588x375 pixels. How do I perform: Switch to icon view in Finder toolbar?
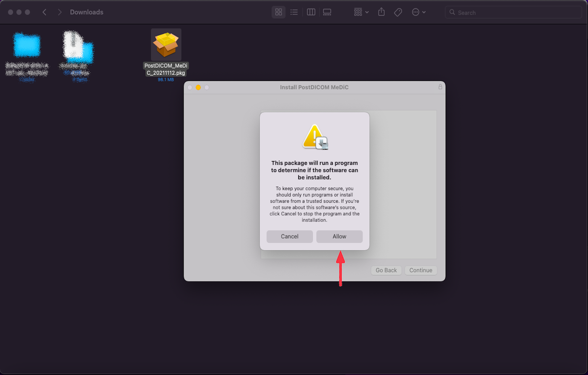pyautogui.click(x=279, y=12)
